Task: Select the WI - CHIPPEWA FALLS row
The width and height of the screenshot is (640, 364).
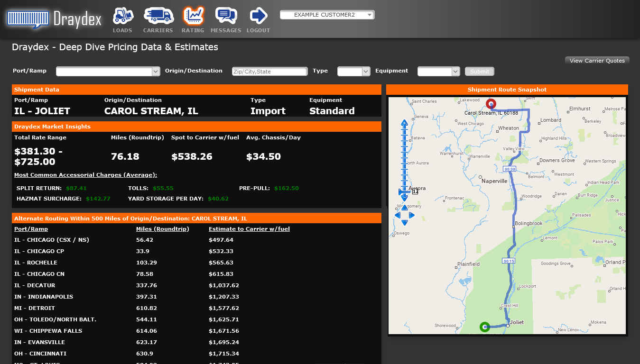Action: click(196, 331)
